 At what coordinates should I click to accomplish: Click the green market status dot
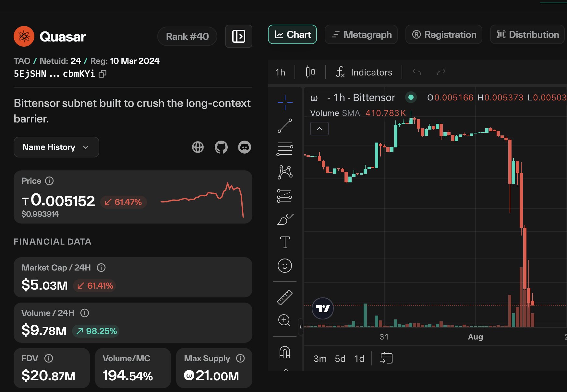point(411,97)
